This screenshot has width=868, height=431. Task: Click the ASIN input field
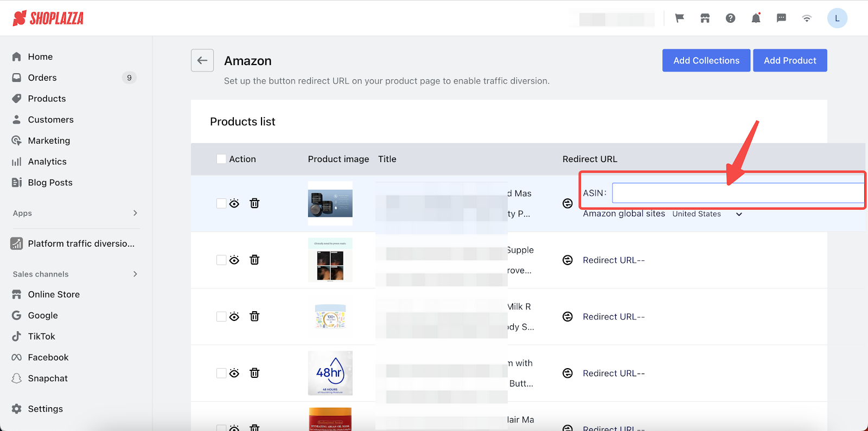738,193
